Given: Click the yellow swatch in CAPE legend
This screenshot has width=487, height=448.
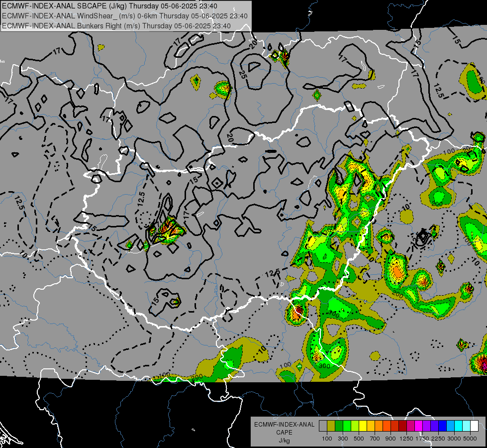Looking at the screenshot, I should coord(363,426).
